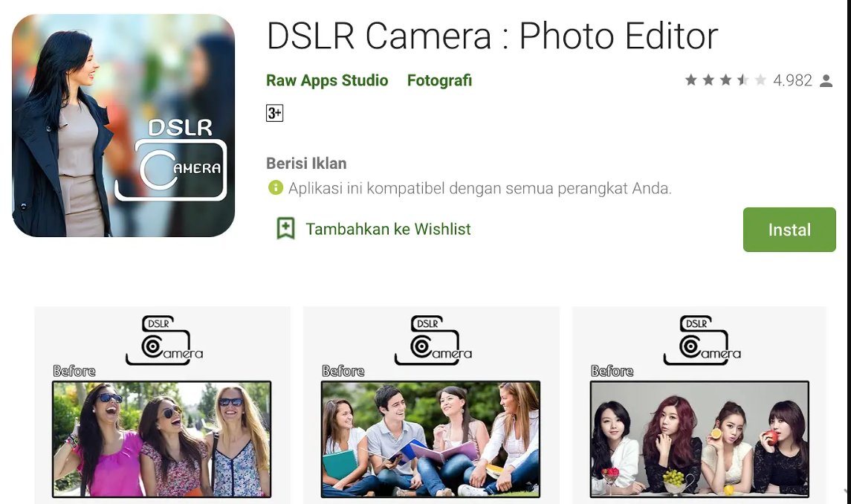851x504 pixels.
Task: Click DSLR Camera logo above the fruit screenshot
Action: (x=702, y=340)
